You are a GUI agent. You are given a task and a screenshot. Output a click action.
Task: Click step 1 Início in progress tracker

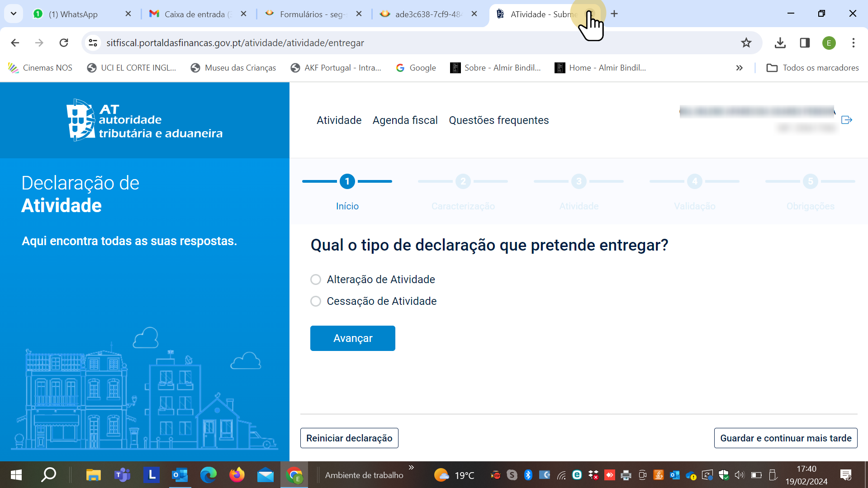tap(347, 182)
